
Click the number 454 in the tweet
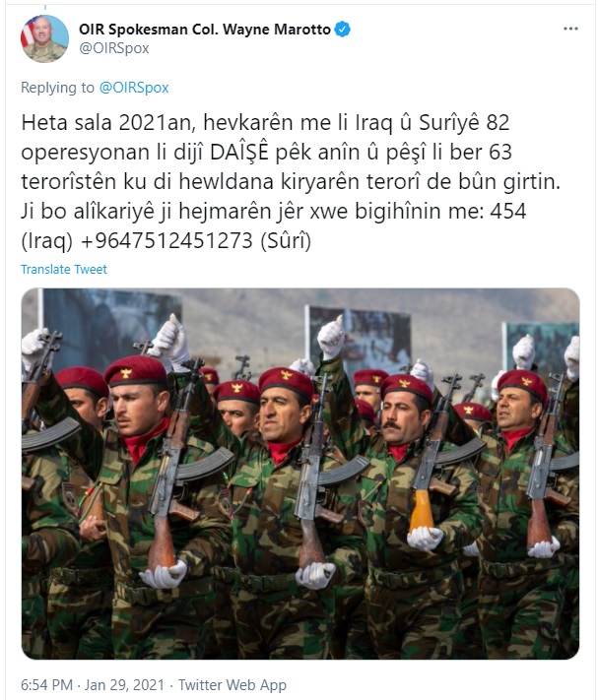point(508,211)
